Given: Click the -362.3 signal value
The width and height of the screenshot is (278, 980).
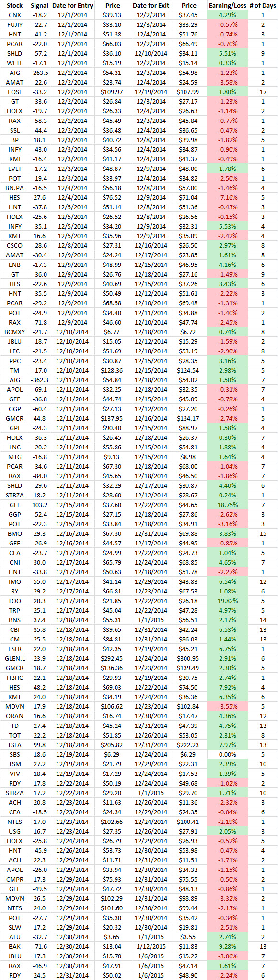Looking at the screenshot, I should pos(39,380).
